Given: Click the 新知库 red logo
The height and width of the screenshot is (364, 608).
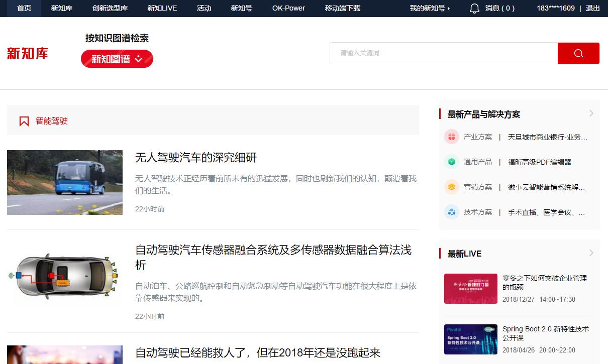Looking at the screenshot, I should 27,53.
